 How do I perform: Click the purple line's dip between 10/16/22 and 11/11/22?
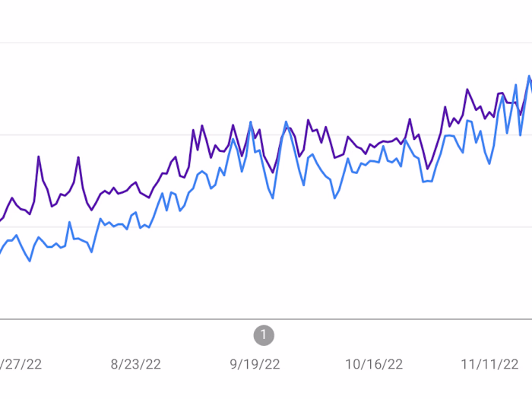pyautogui.click(x=427, y=169)
